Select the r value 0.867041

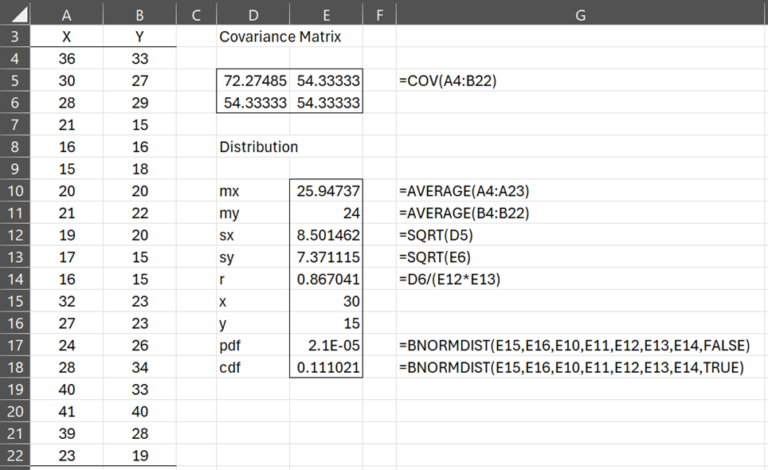point(325,277)
